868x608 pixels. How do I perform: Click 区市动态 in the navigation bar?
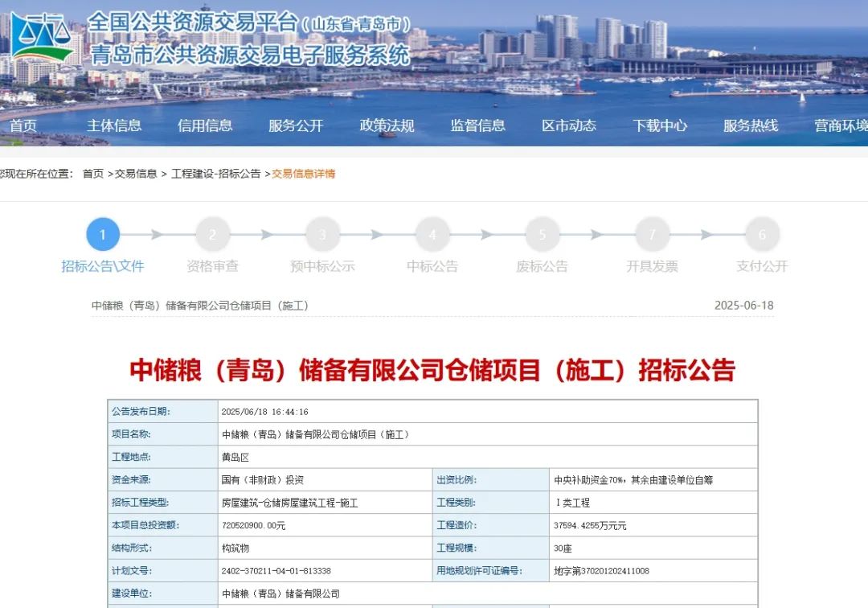pyautogui.click(x=569, y=125)
